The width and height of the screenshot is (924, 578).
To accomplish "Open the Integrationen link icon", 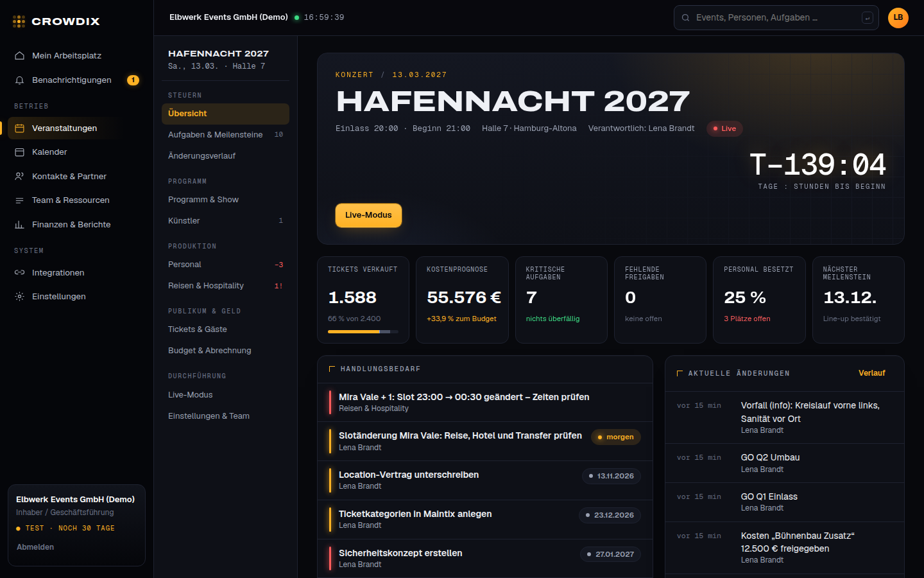I will click(x=19, y=273).
